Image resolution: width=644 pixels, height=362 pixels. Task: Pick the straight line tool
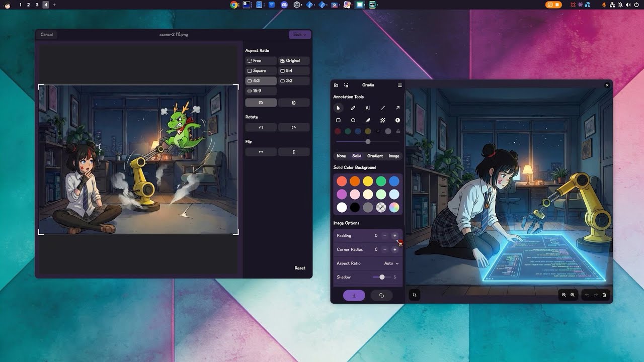[x=383, y=108]
